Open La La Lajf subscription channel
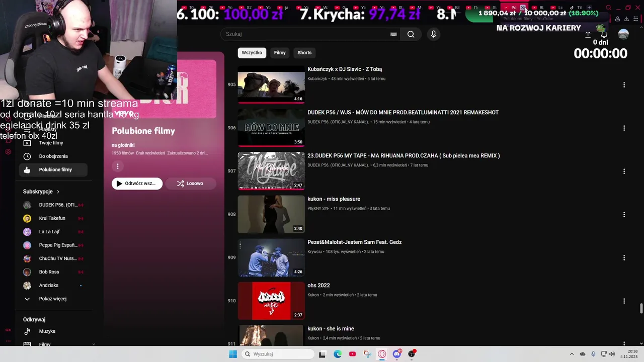The width and height of the screenshot is (644, 362). 53,232
